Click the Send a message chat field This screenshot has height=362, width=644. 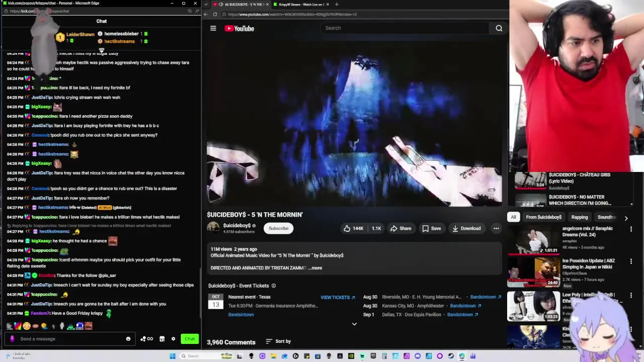(x=70, y=339)
